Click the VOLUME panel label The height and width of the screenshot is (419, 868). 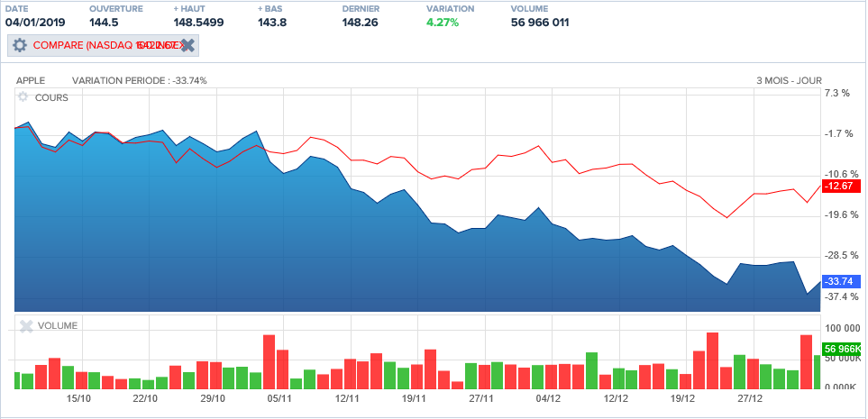tap(58, 326)
